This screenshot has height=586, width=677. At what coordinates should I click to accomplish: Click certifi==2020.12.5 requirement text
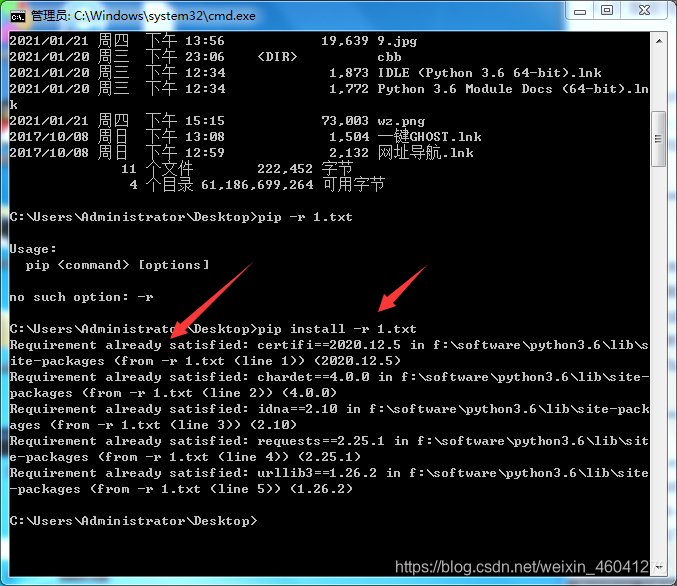click(329, 345)
